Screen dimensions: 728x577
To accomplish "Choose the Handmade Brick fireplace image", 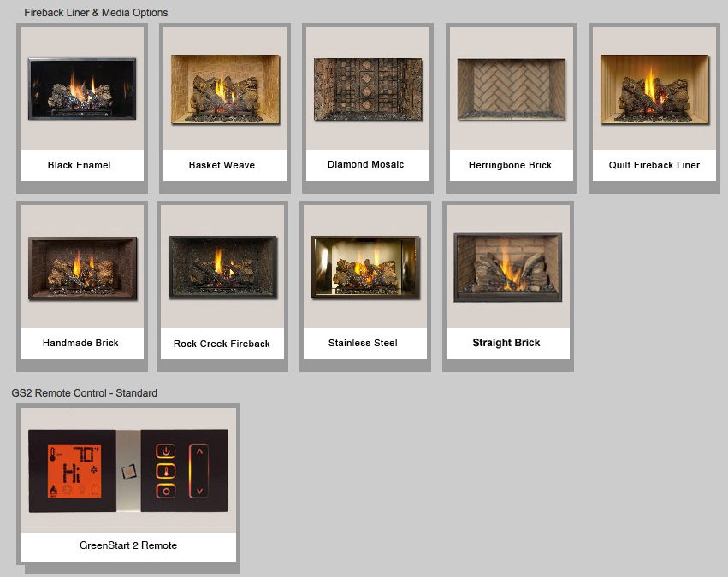I will pos(83,268).
